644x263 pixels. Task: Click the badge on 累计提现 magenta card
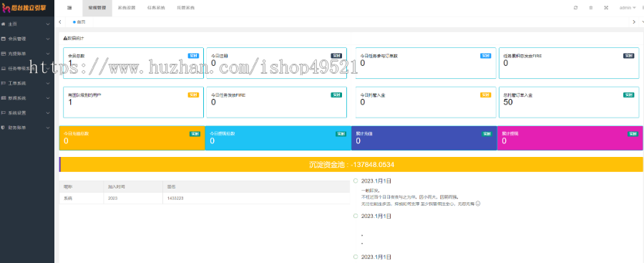click(633, 134)
